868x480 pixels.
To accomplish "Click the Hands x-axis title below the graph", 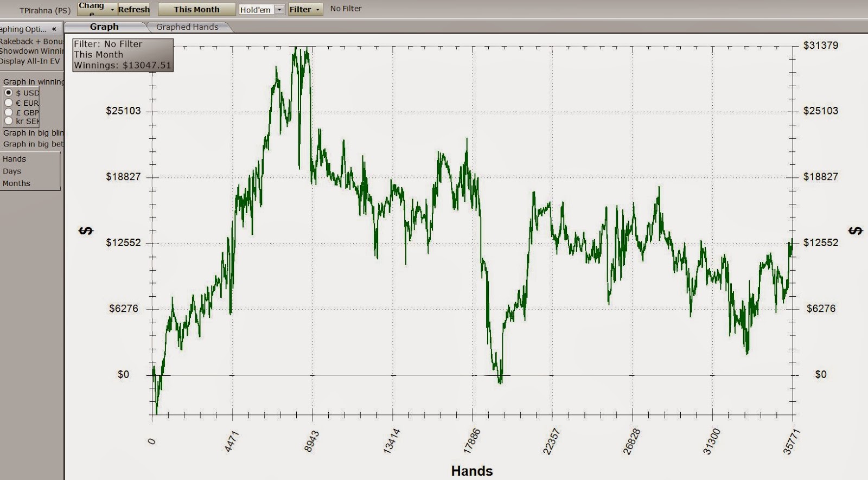I will coord(472,471).
